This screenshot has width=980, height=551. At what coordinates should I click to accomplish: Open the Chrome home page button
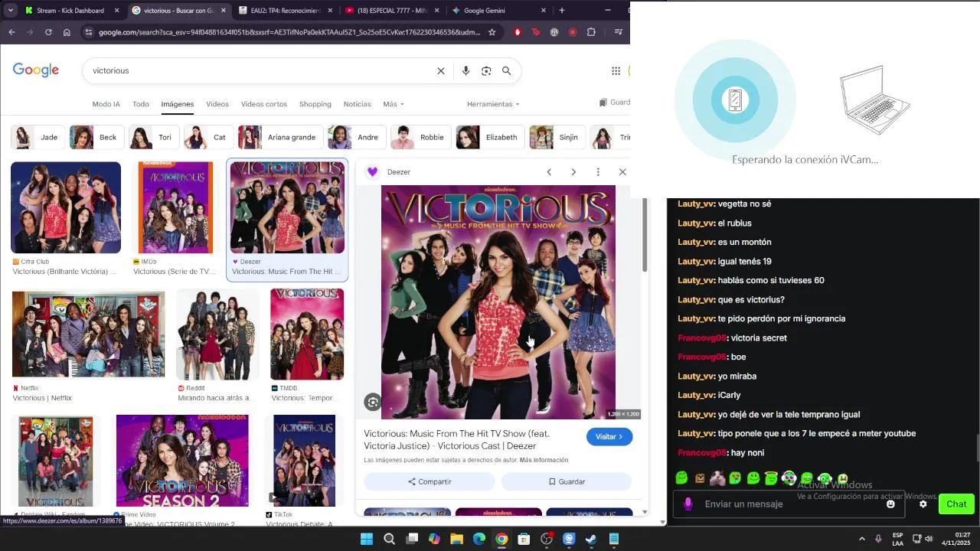67,32
